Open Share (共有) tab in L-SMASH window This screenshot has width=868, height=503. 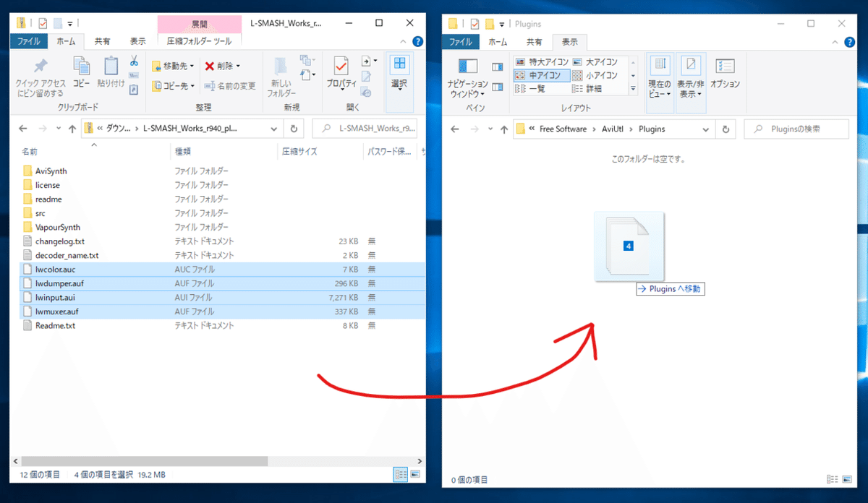pos(103,42)
